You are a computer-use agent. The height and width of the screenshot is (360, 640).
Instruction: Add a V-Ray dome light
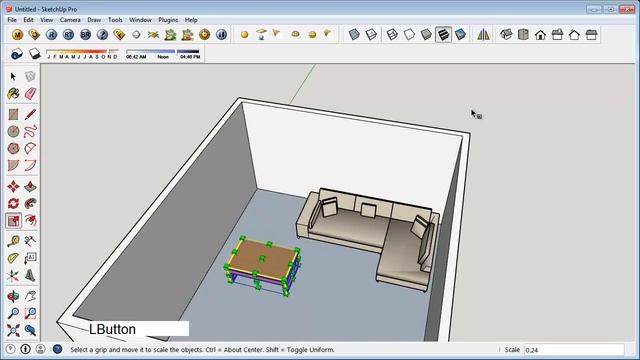[x=296, y=34]
